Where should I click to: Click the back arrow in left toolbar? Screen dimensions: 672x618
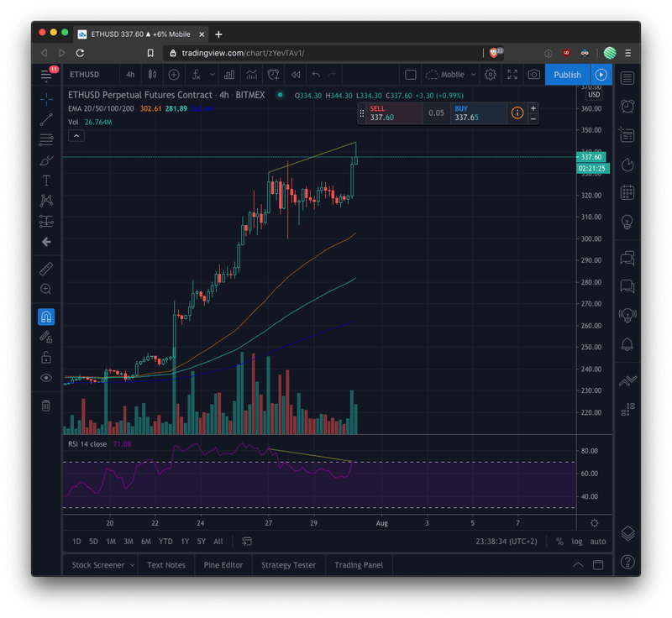(46, 242)
